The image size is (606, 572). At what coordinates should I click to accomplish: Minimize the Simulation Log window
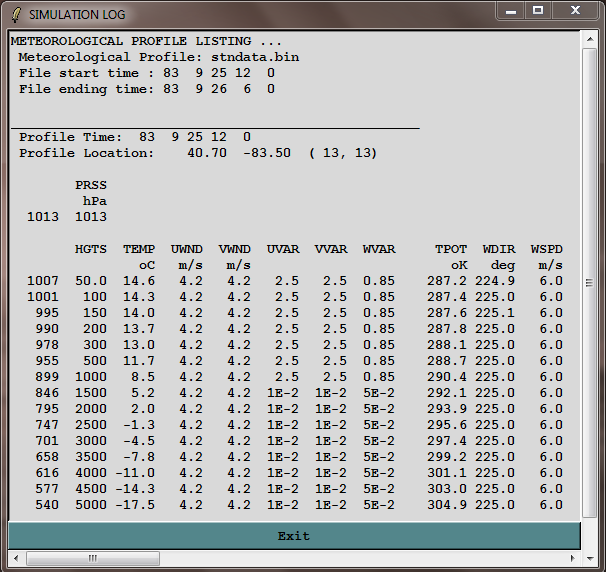click(511, 11)
